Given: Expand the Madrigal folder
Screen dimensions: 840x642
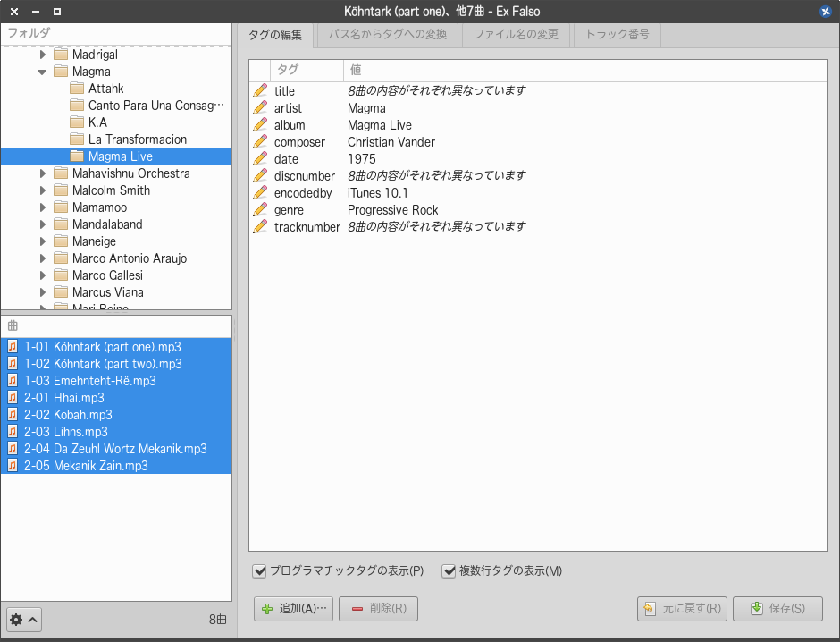Looking at the screenshot, I should coord(43,55).
